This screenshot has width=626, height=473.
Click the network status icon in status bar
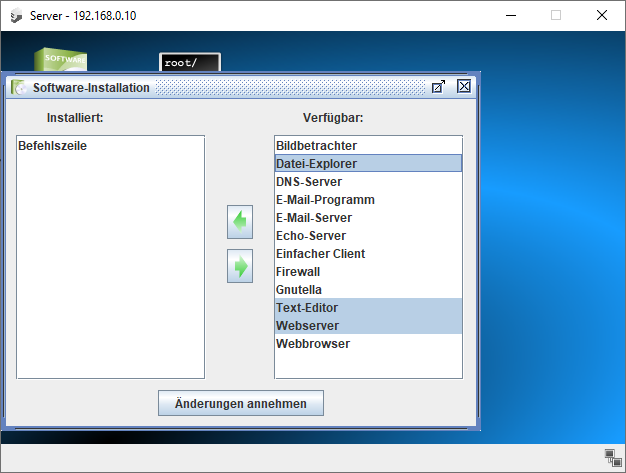coord(613,457)
